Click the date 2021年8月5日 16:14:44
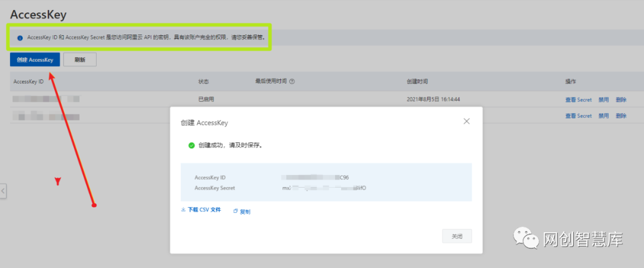 (434, 99)
